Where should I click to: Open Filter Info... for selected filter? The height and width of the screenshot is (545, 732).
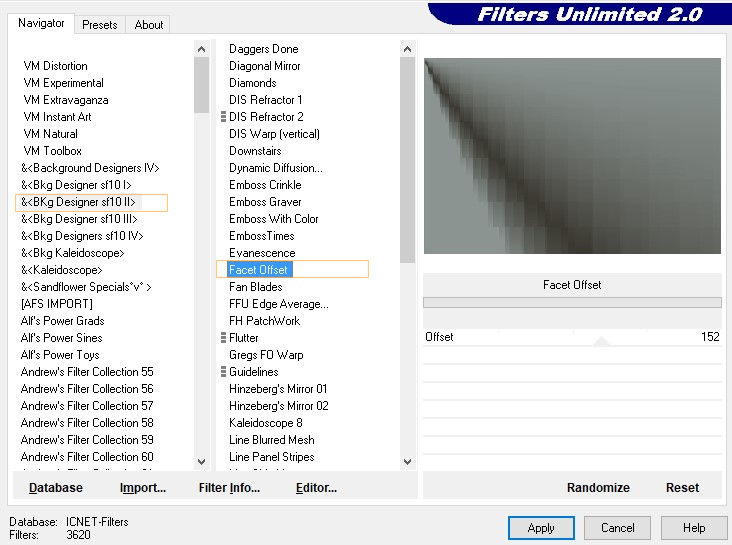(x=229, y=488)
